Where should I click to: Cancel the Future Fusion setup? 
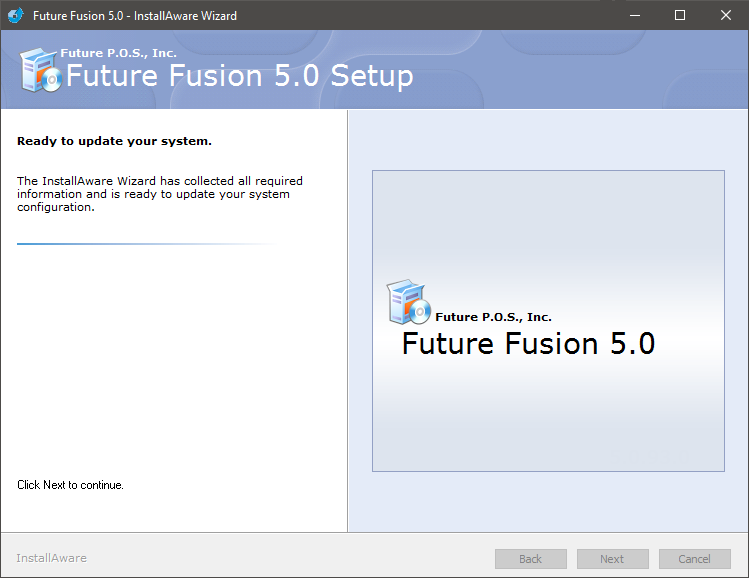coord(695,558)
